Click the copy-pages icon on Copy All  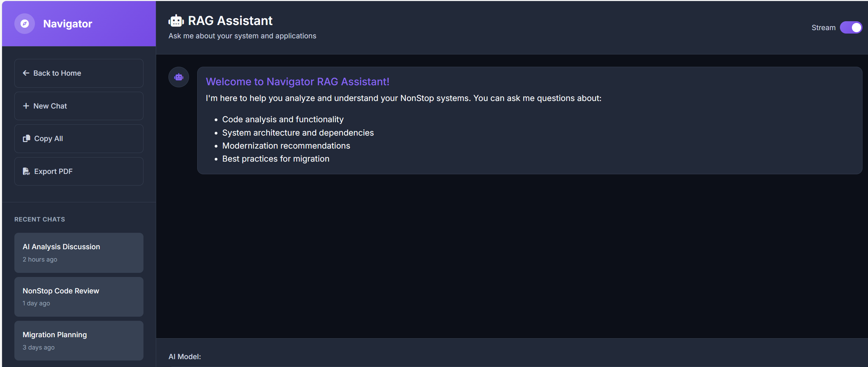tap(26, 138)
